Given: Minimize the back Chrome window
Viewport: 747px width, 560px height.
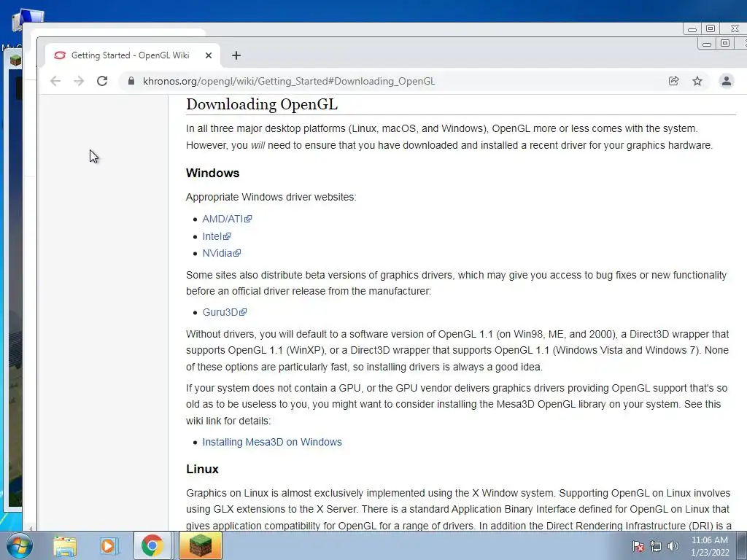Looking at the screenshot, I should [x=692, y=29].
